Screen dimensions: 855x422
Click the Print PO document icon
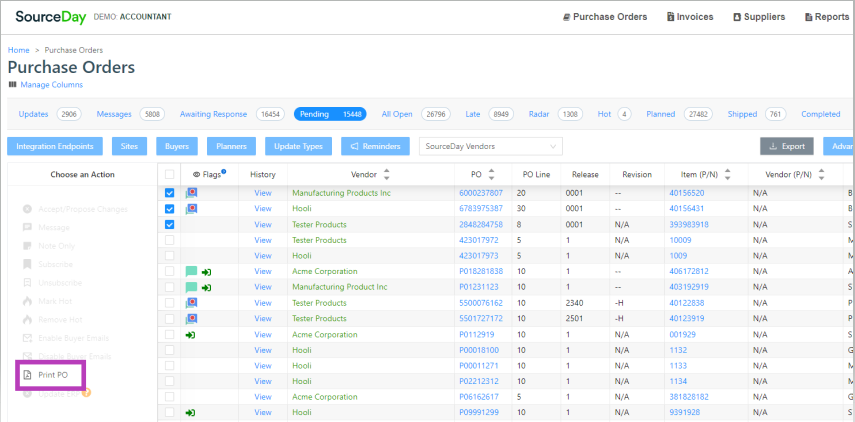[x=27, y=375]
